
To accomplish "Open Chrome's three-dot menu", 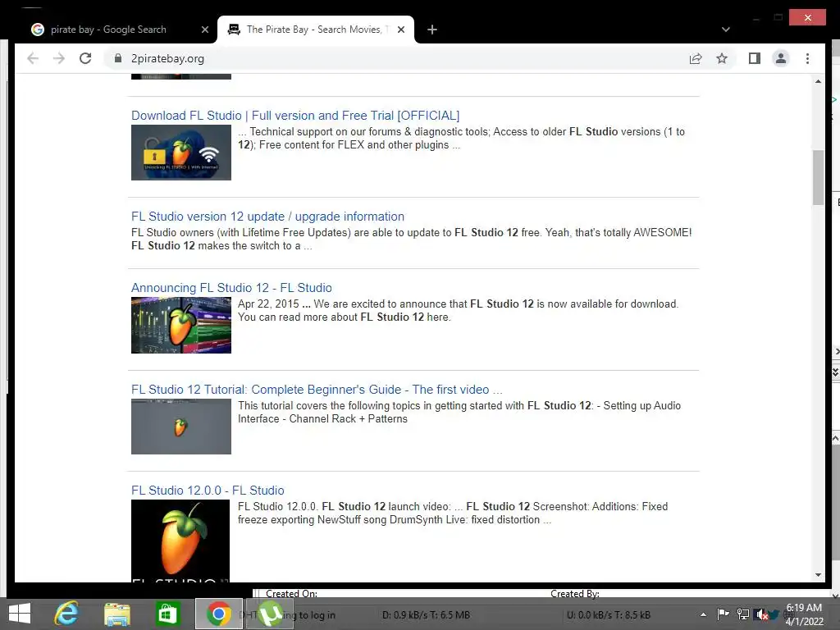I will [x=807, y=58].
